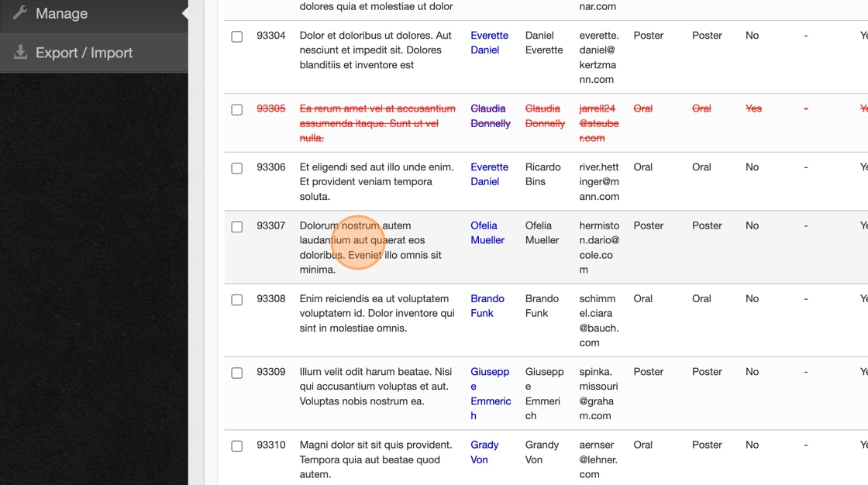Click the blue Ofelia Mueller author link
The height and width of the screenshot is (485, 868).
pos(487,232)
